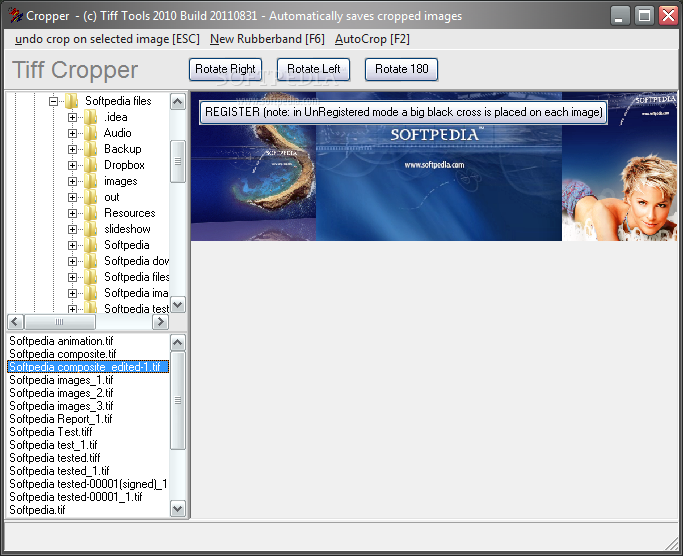The width and height of the screenshot is (683, 556).
Task: Click file list scroll up arrow
Action: tap(177, 342)
